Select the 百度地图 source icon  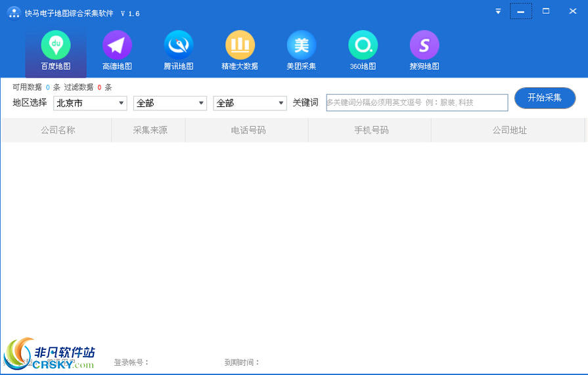pos(56,51)
